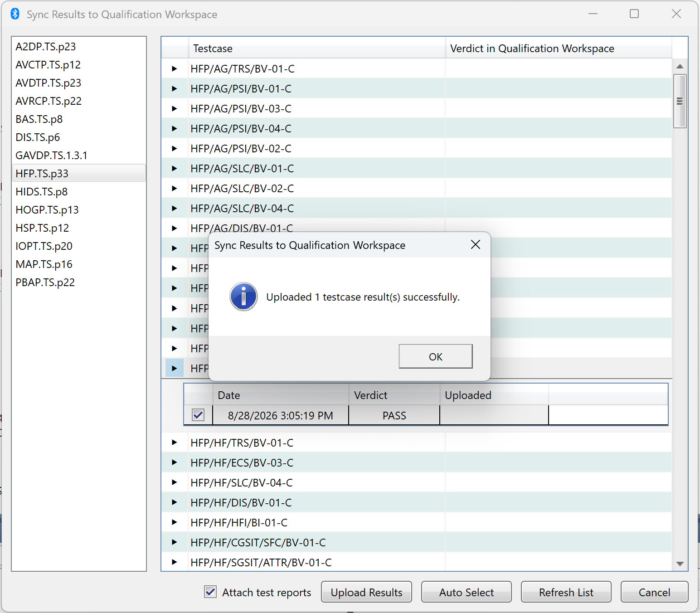The height and width of the screenshot is (613, 700).
Task: Expand the HFP/HF/DIS/BV-01-C testcase row
Action: pos(175,502)
